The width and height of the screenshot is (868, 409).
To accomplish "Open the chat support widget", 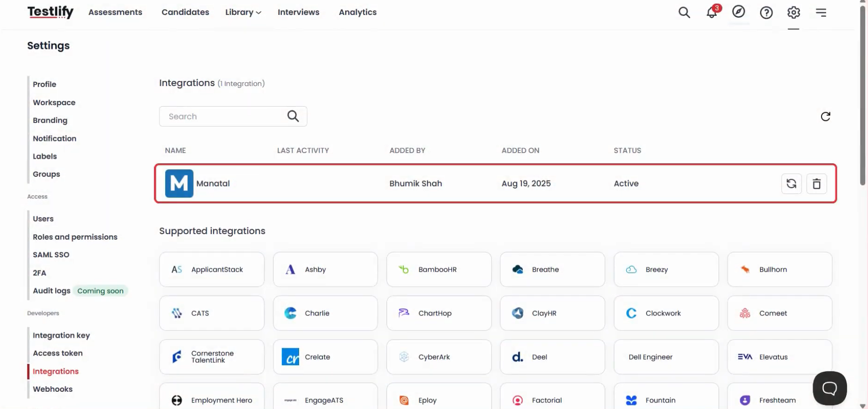I will (x=829, y=388).
